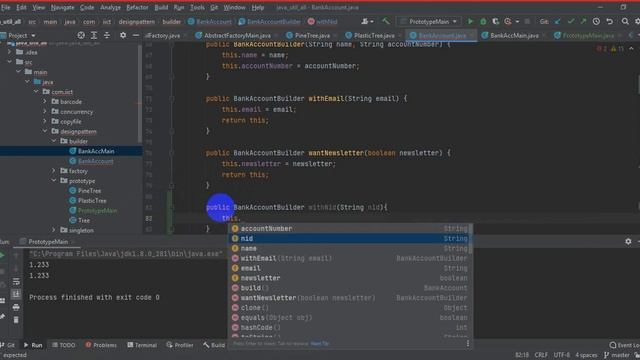Clear the console with the trash icon
The width and height of the screenshot is (640, 360).
pyautogui.click(x=16, y=320)
